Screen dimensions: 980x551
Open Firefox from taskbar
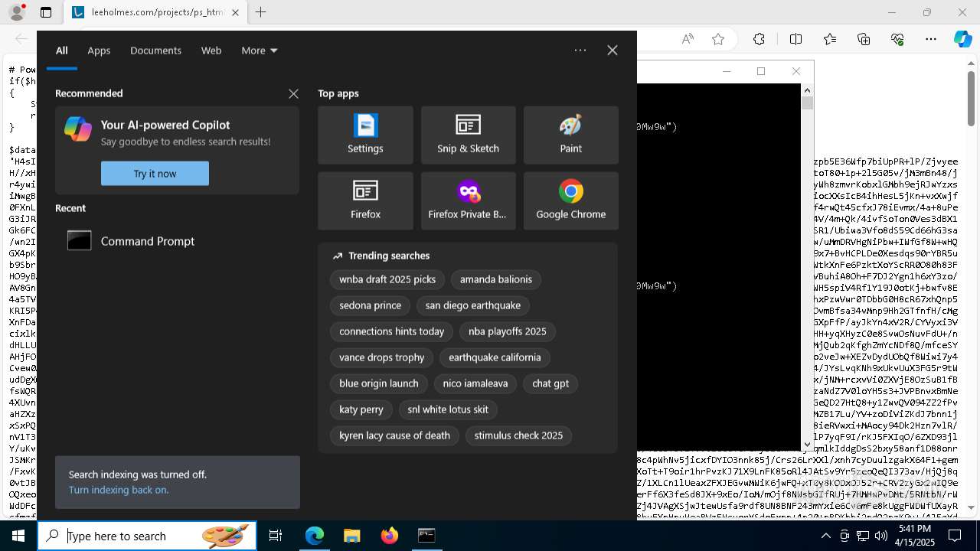coord(389,536)
